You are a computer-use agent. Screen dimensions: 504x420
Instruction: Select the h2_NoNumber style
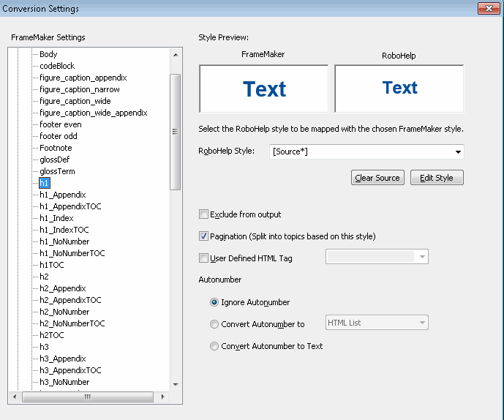tap(64, 312)
